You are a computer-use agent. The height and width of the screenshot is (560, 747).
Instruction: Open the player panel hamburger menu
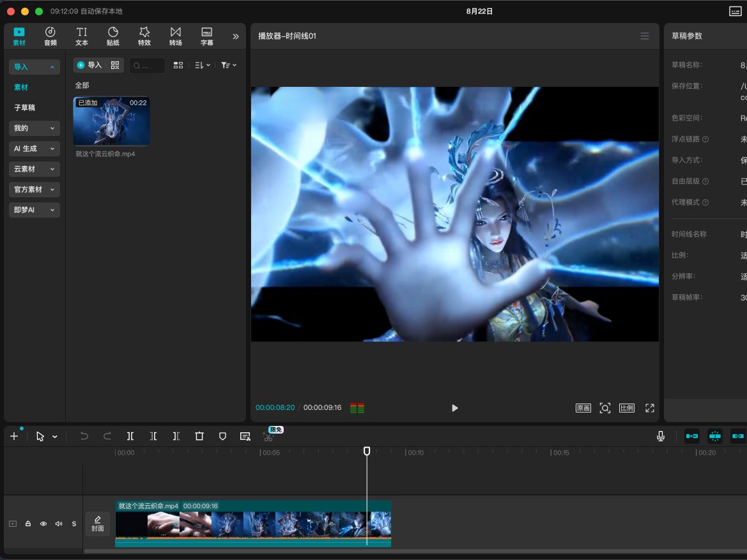point(645,36)
